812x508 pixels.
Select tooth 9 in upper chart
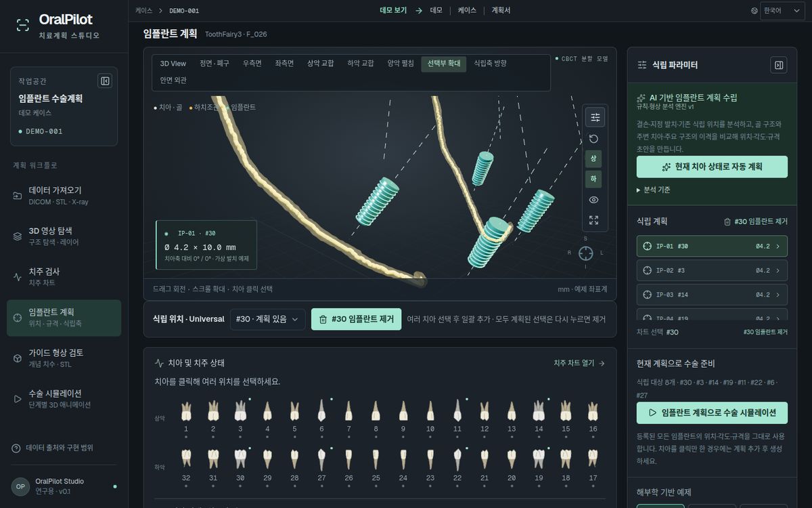403,416
